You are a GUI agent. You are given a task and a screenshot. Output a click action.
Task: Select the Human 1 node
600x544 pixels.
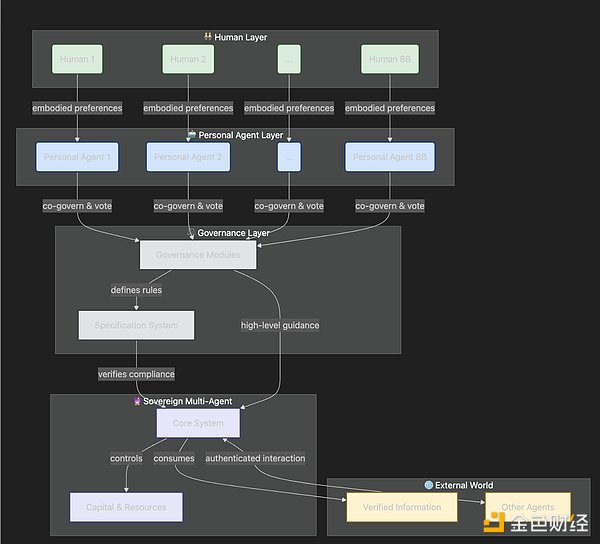coord(77,59)
